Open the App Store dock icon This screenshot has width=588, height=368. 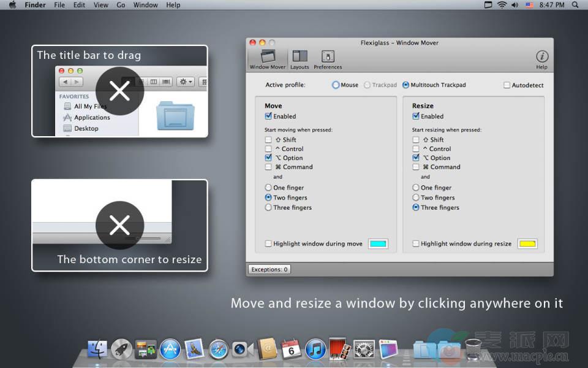(x=170, y=349)
